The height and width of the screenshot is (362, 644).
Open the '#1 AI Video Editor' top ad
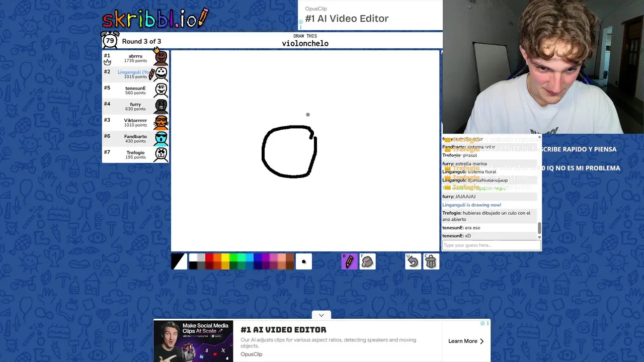[347, 19]
